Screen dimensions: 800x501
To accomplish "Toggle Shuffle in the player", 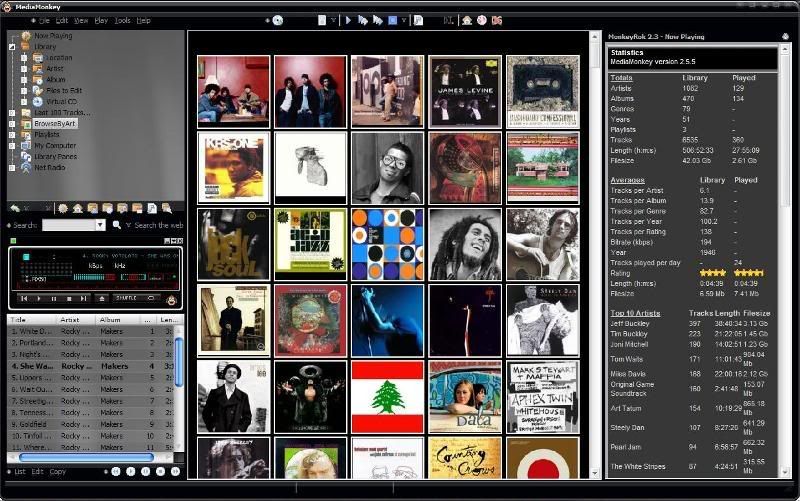I will tap(127, 298).
